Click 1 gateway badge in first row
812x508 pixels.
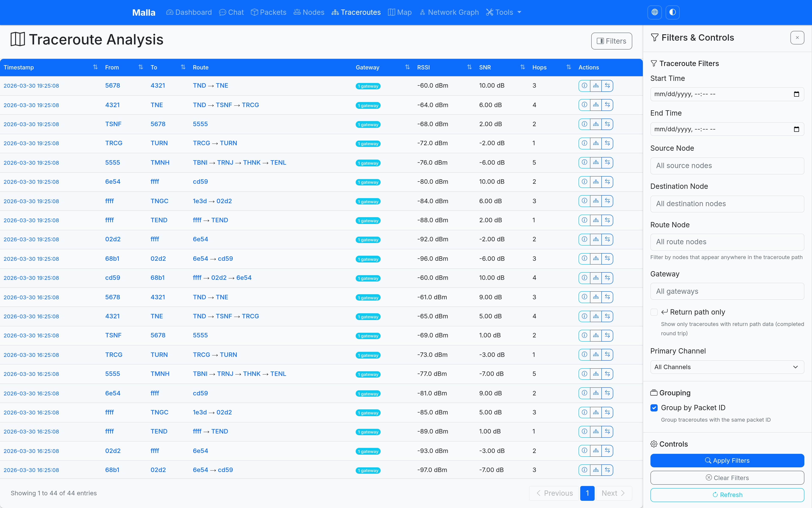368,86
